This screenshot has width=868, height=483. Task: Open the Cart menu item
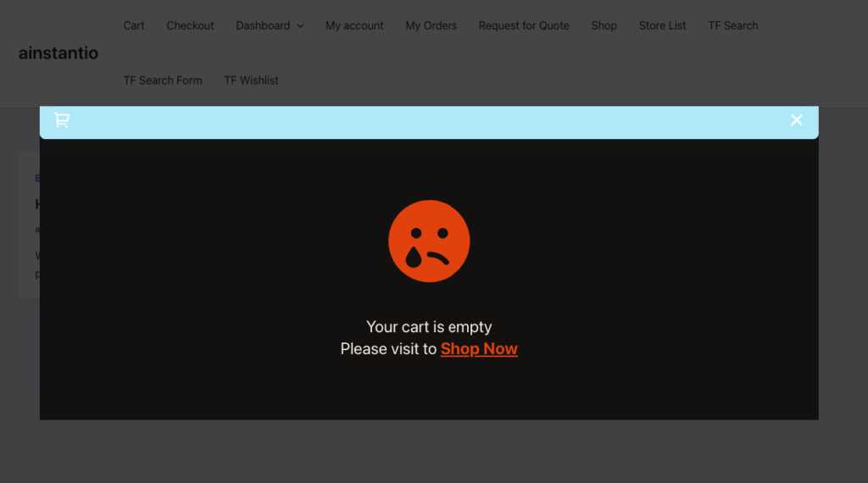click(134, 25)
